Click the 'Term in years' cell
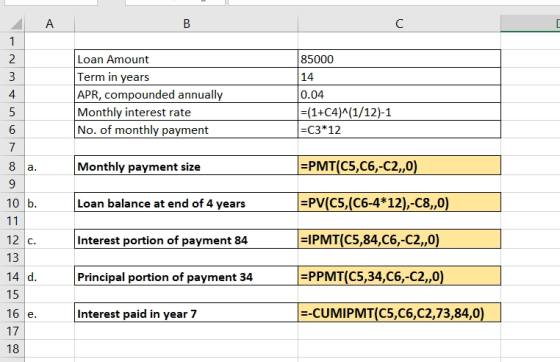Image resolution: width=560 pixels, height=362 pixels. [x=186, y=76]
